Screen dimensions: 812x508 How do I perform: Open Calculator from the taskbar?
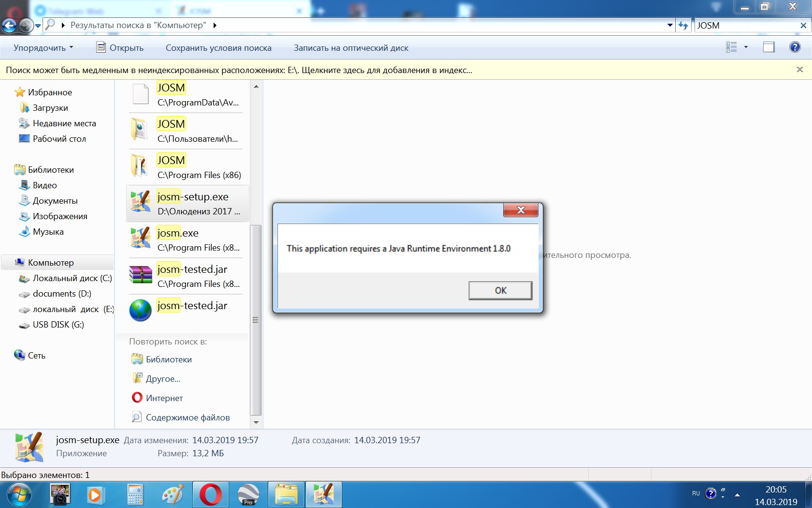click(x=135, y=494)
